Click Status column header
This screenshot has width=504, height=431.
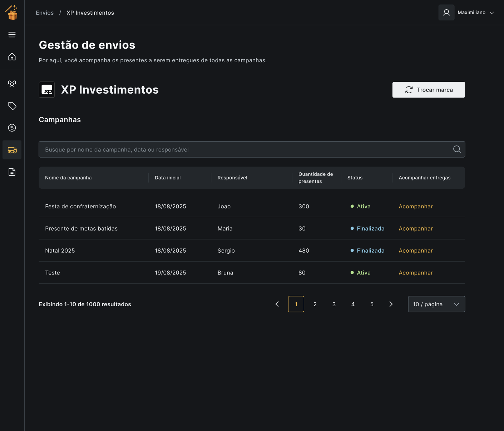[x=355, y=178]
